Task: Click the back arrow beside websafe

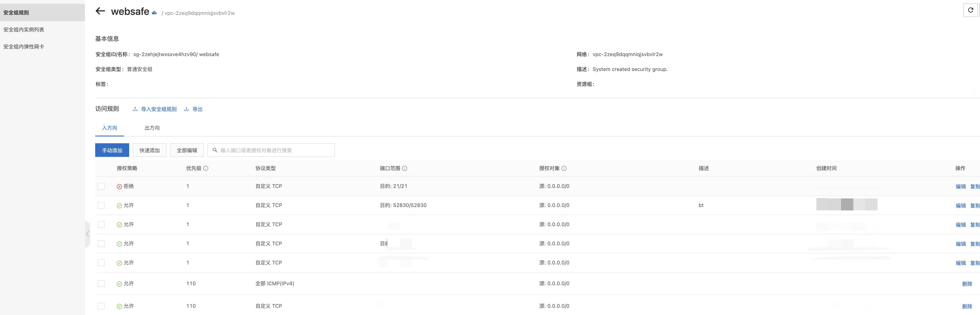Action: click(x=100, y=11)
